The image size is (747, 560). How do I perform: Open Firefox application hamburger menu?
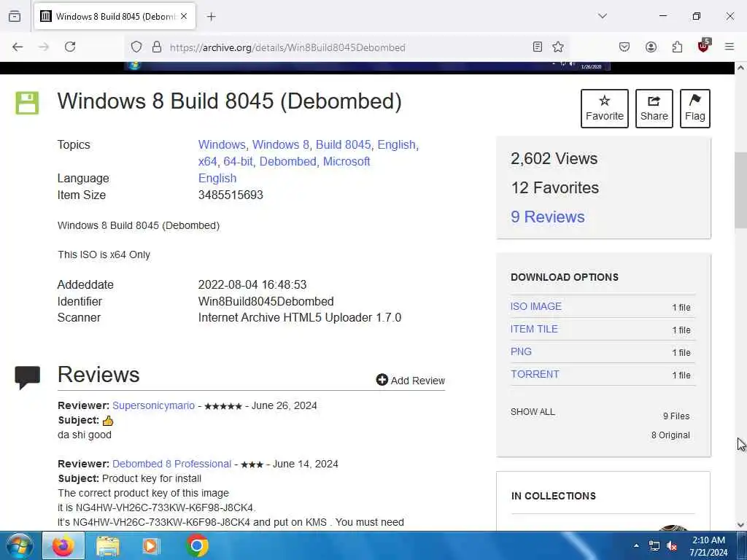[x=729, y=47]
